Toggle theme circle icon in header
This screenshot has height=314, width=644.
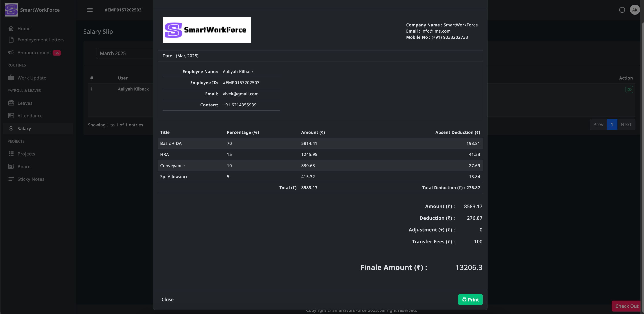point(622,10)
